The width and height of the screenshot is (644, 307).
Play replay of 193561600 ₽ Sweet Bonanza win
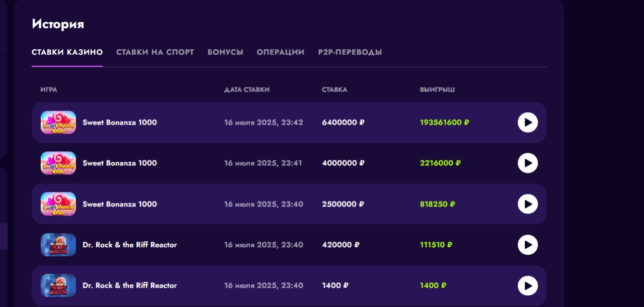[527, 122]
